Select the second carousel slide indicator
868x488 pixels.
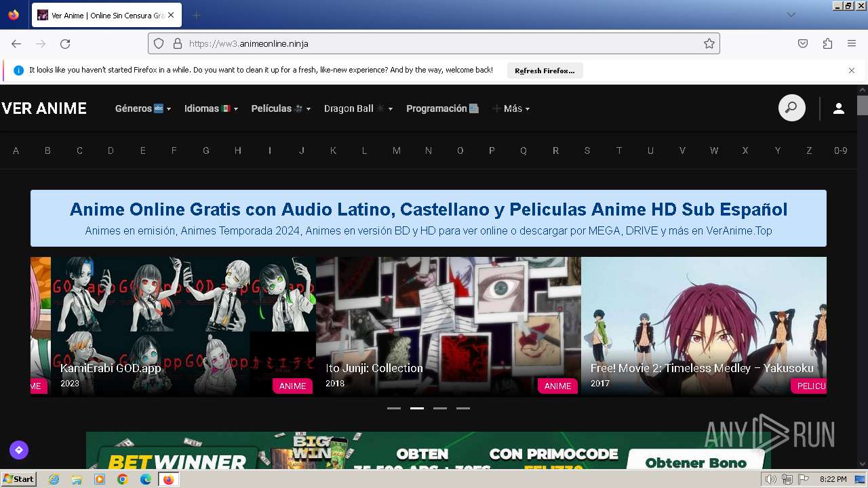(x=417, y=409)
